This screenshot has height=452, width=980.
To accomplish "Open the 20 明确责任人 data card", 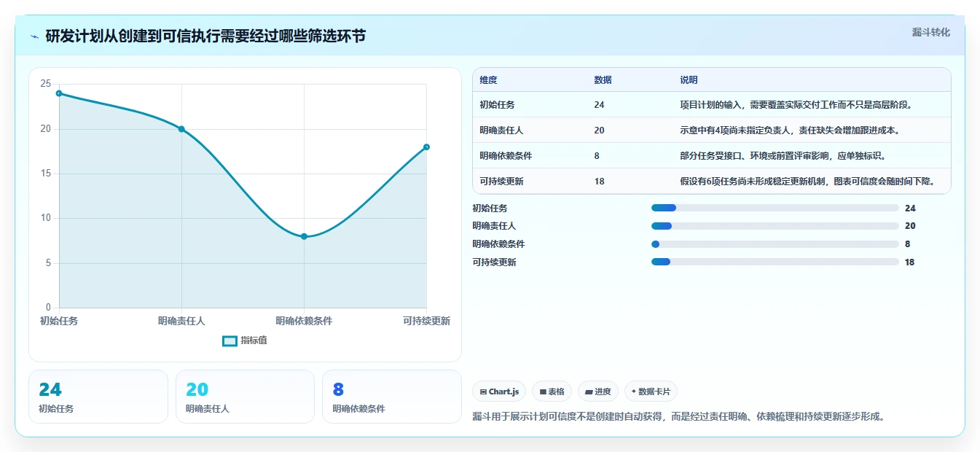I will [245, 397].
